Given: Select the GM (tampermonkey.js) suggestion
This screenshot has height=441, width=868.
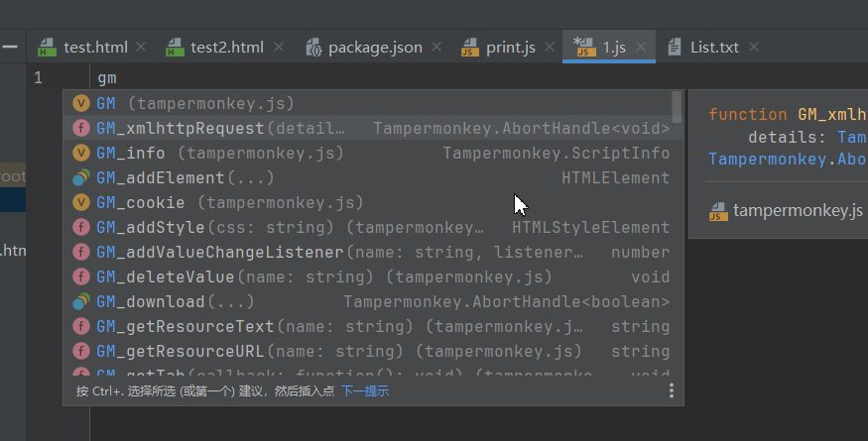Looking at the screenshot, I should coord(368,103).
